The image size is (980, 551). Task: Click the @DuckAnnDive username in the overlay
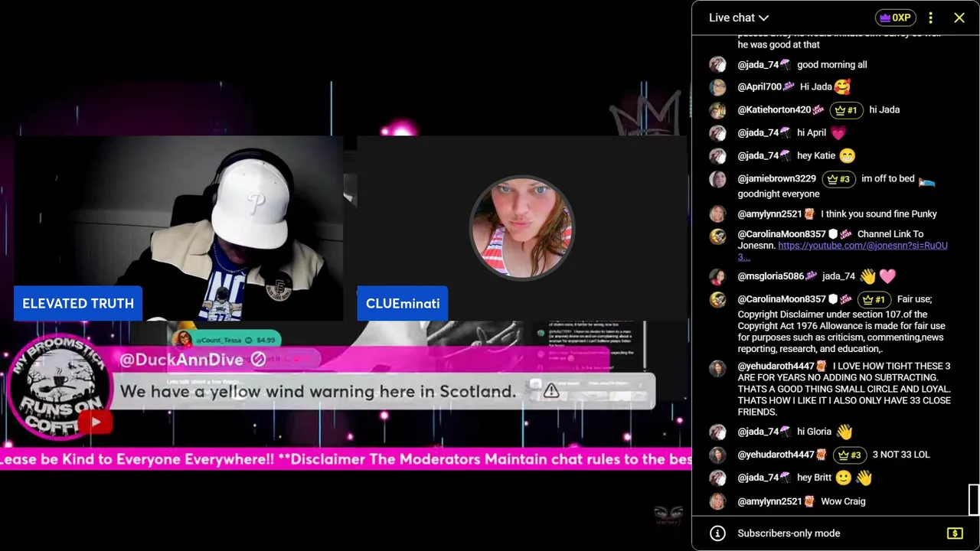pyautogui.click(x=181, y=360)
